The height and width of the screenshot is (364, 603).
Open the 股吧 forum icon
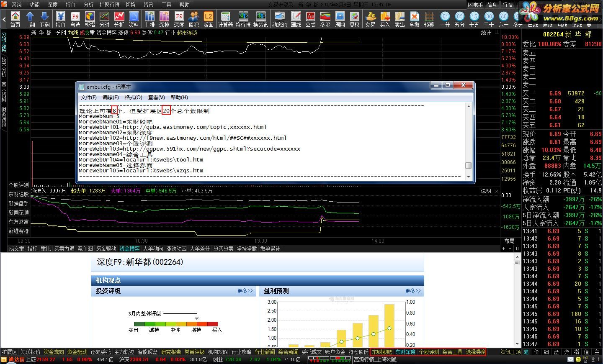[x=194, y=19]
